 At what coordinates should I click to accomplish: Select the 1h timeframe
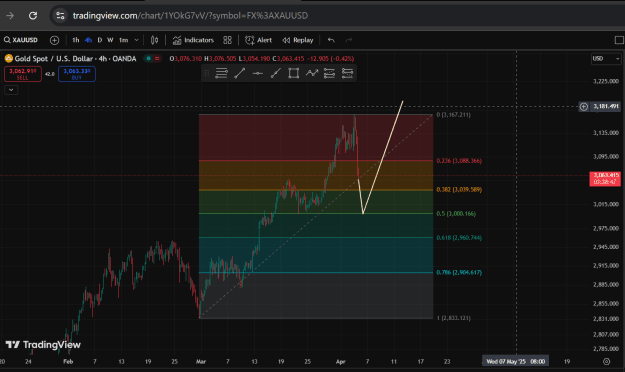[75, 40]
